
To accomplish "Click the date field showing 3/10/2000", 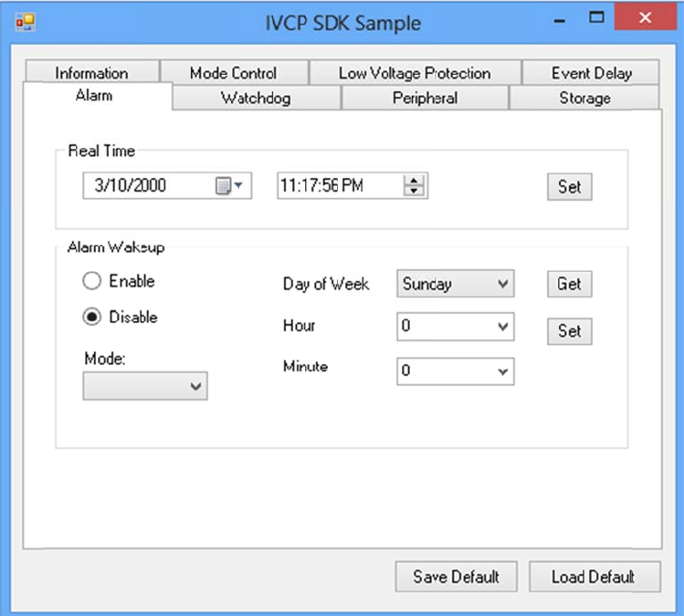I will pyautogui.click(x=167, y=186).
